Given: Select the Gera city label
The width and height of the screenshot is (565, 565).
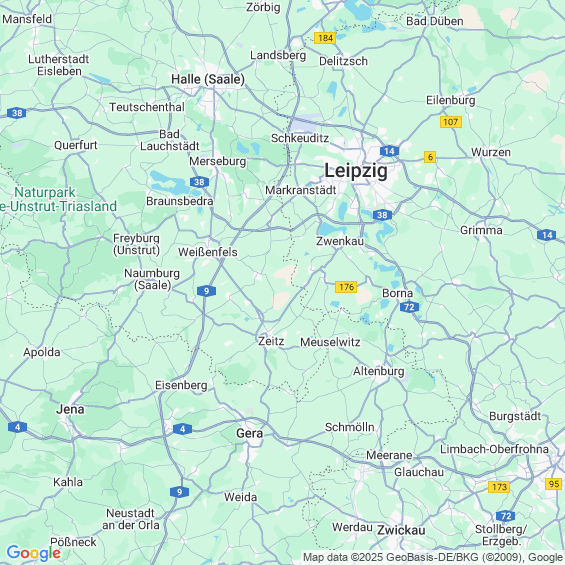Looking at the screenshot, I should 249,433.
